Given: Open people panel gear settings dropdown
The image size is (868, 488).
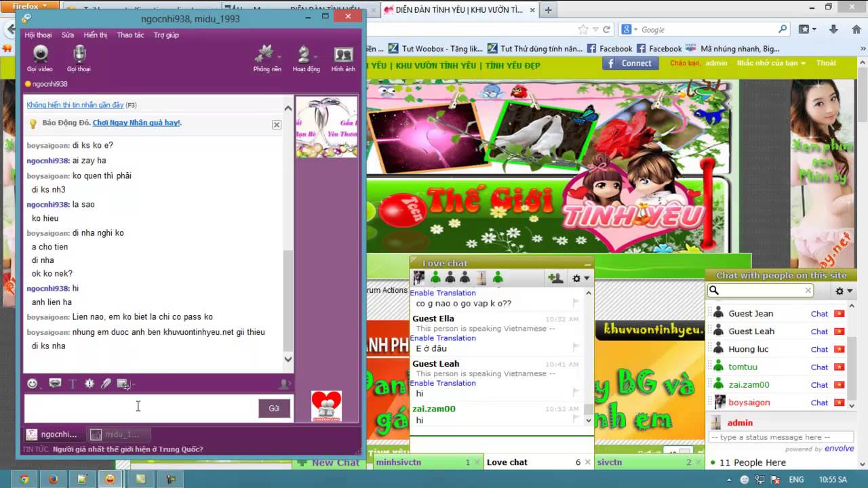Looking at the screenshot, I should tap(844, 291).
